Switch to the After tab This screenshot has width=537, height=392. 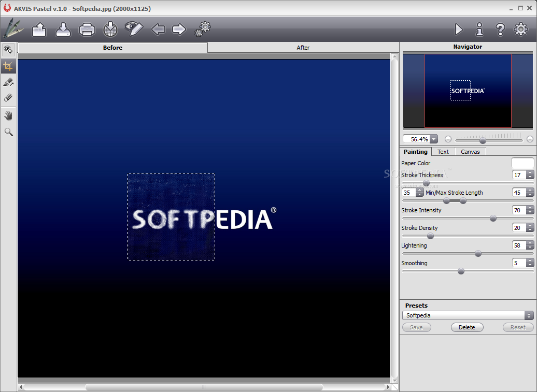(x=303, y=48)
